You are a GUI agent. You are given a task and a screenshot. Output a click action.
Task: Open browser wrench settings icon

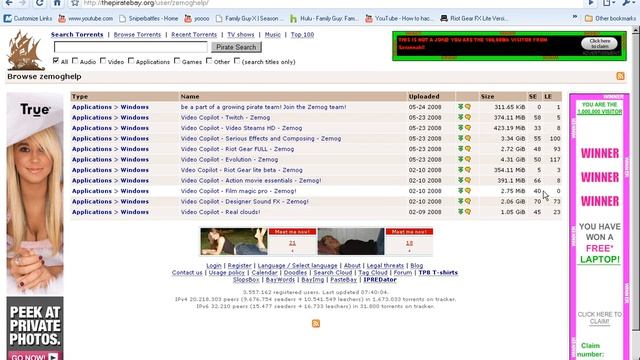(629, 3)
